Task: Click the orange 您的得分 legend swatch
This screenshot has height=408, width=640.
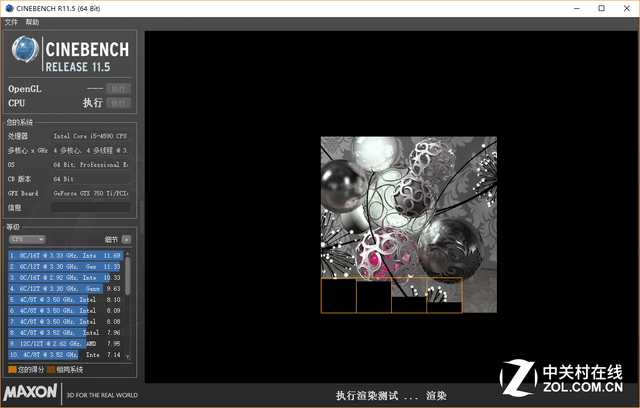Action: pos(12,370)
